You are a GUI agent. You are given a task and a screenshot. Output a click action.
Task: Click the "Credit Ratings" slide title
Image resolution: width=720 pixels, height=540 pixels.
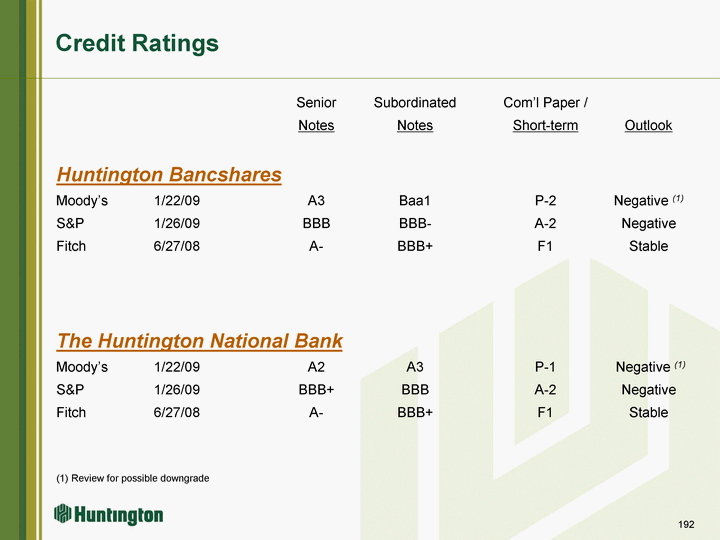tap(137, 43)
